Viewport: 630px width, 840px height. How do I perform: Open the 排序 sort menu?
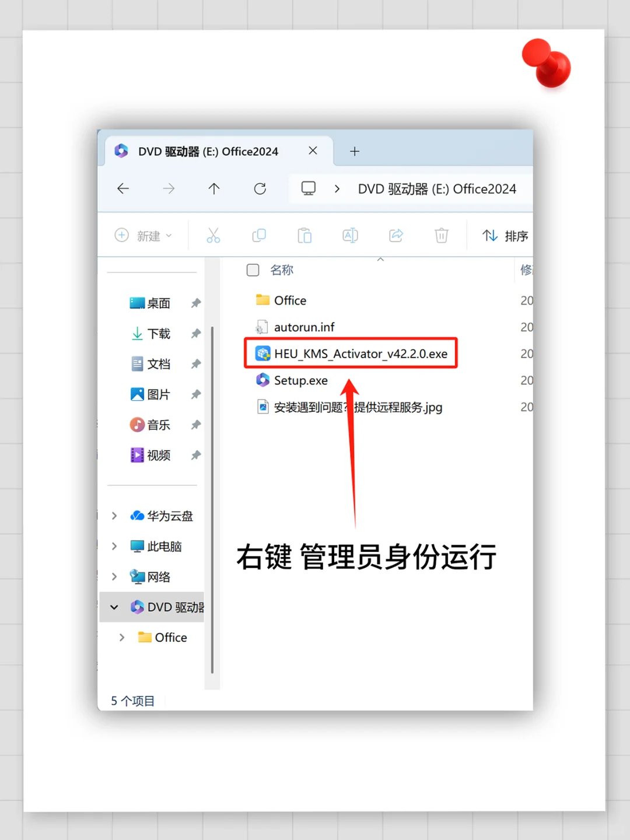click(x=504, y=235)
